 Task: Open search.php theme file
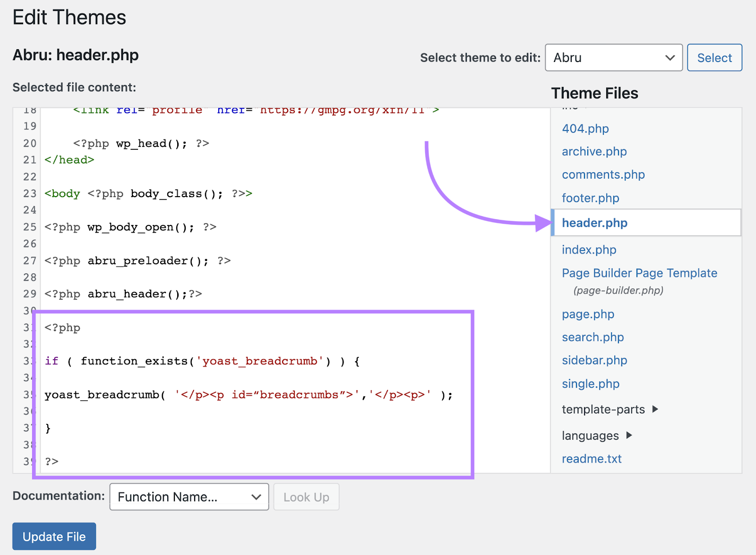coord(593,337)
